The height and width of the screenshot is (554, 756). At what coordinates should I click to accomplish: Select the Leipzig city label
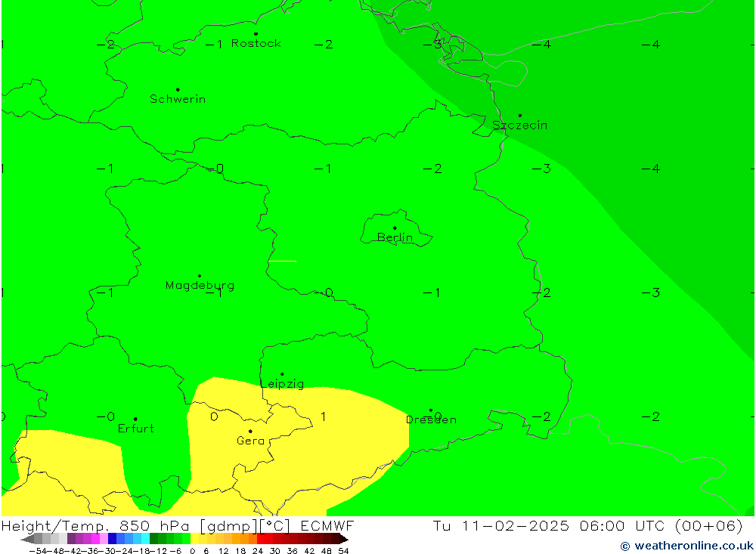pyautogui.click(x=282, y=384)
